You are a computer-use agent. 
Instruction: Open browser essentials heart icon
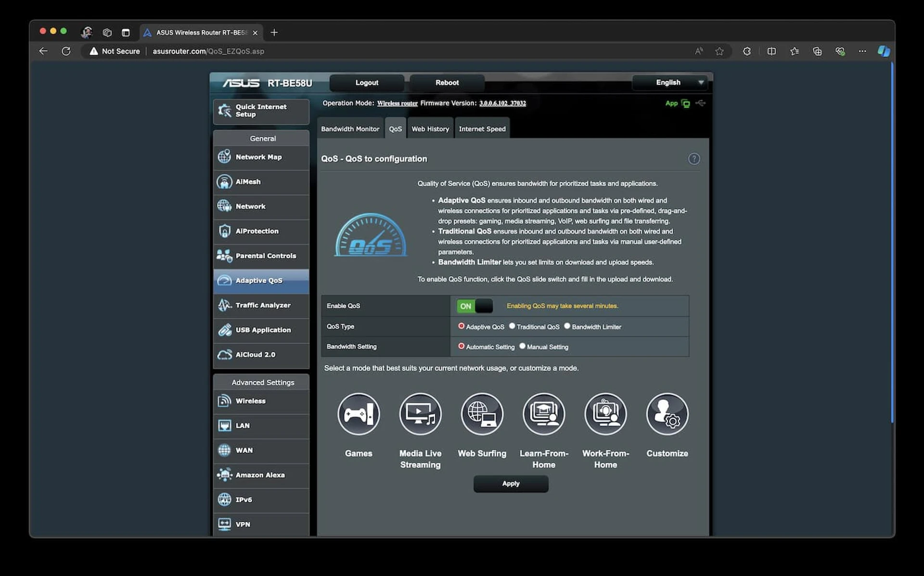point(840,51)
